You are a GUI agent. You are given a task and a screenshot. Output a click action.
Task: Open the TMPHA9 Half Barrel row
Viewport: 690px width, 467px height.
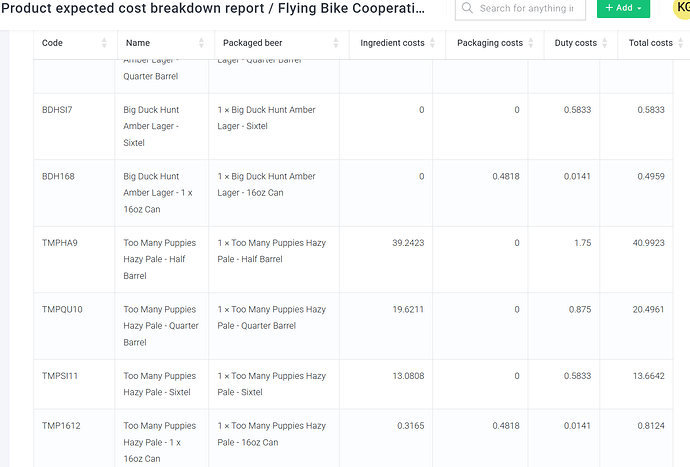click(x=353, y=259)
